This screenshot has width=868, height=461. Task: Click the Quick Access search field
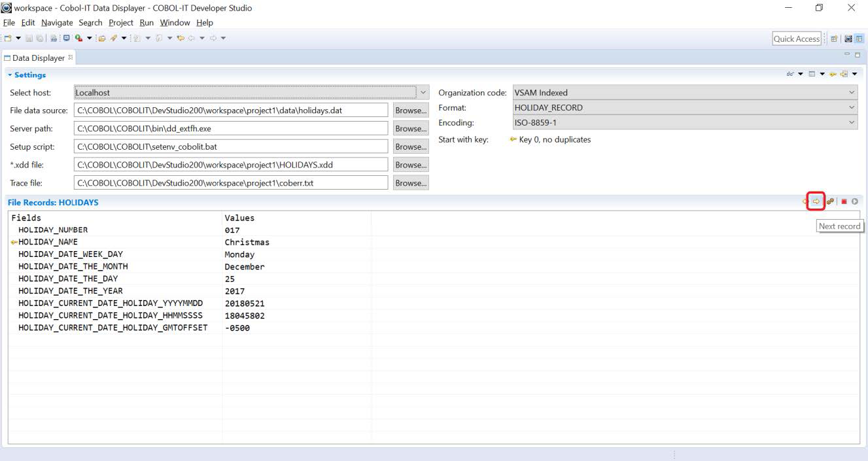click(796, 39)
